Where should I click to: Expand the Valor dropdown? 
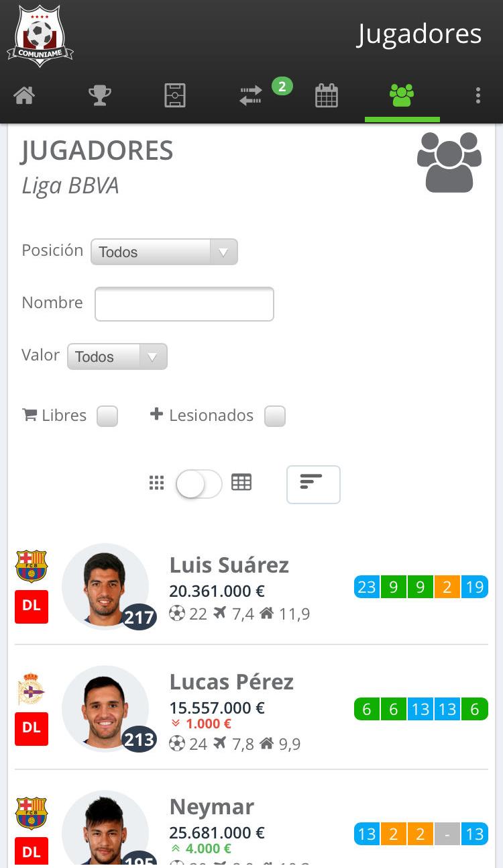pyautogui.click(x=117, y=357)
